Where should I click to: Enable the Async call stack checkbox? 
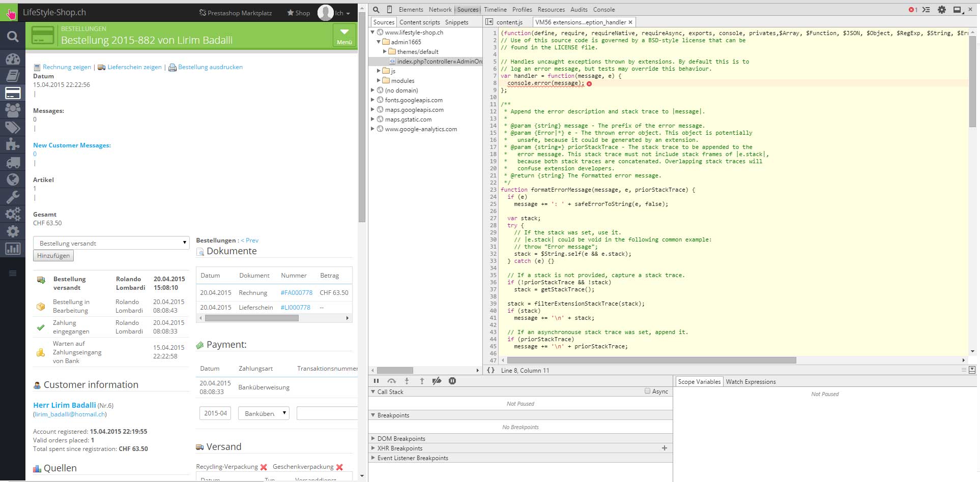(647, 391)
